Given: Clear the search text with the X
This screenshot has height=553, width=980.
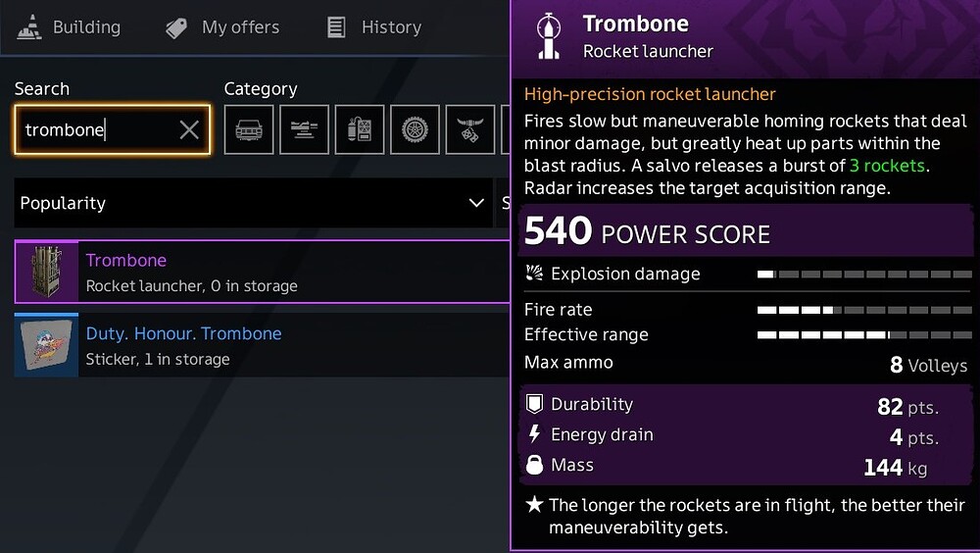Looking at the screenshot, I should (189, 130).
